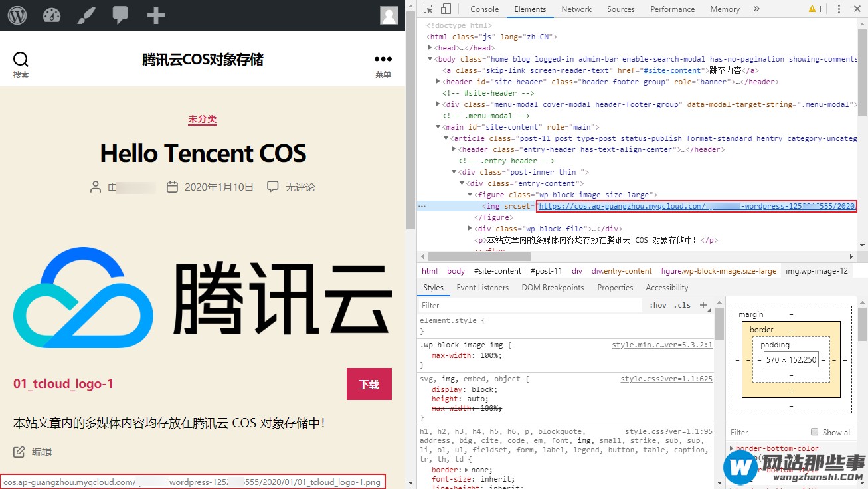Viewport: 868px width, 489px height.
Task: Open the 无评论 comments link
Action: coord(300,187)
